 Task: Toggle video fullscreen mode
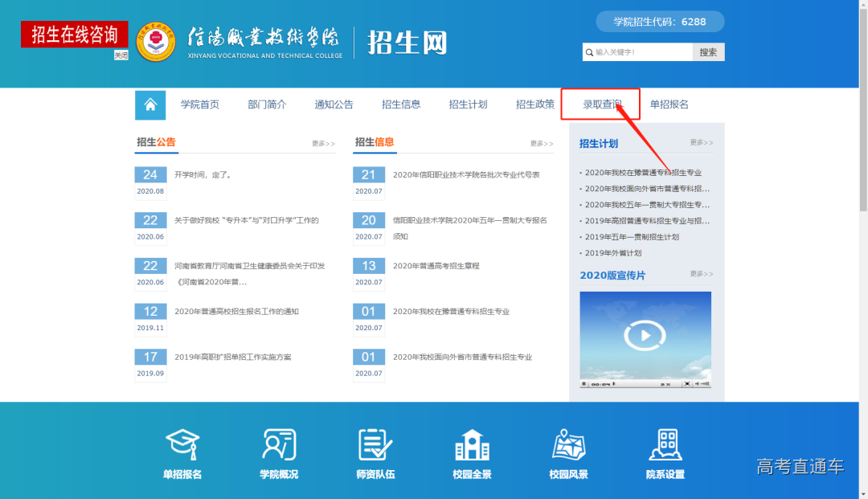tap(687, 385)
